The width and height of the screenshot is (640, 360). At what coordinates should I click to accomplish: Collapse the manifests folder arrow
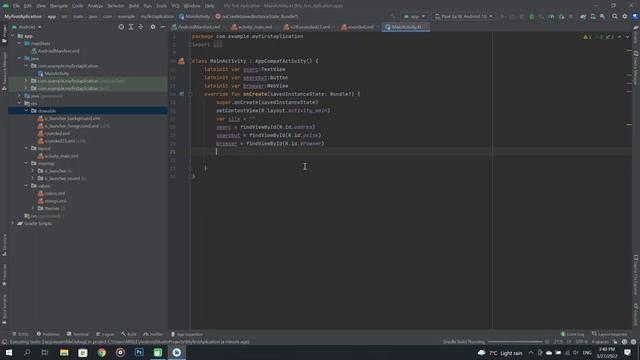[20, 43]
